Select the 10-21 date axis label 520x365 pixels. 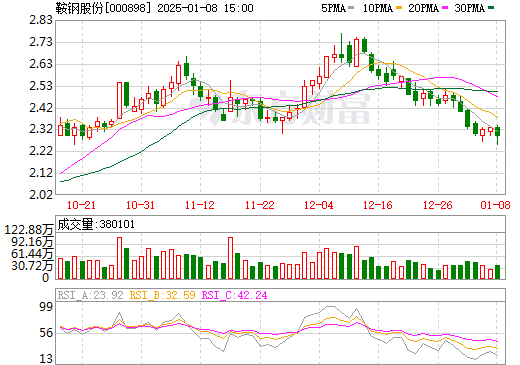(81, 205)
